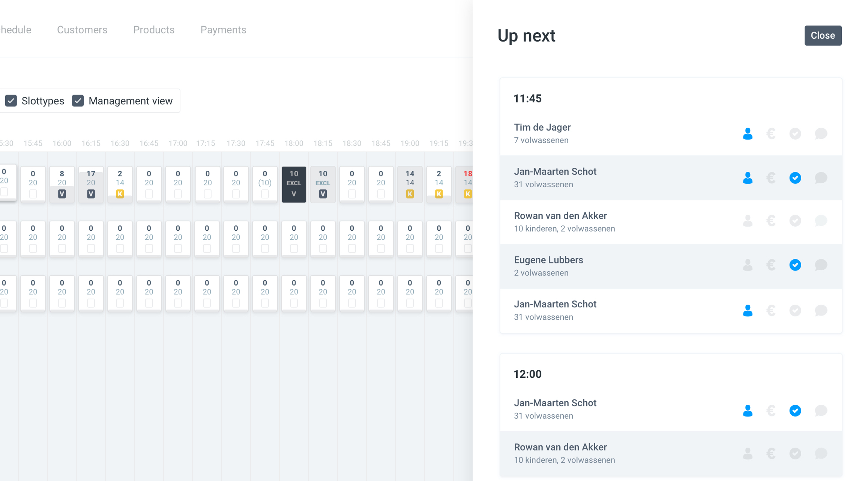Viewport: 868px width, 481px height.
Task: Click person icon for Rowan van den Akker at 11:45
Action: pyautogui.click(x=748, y=221)
